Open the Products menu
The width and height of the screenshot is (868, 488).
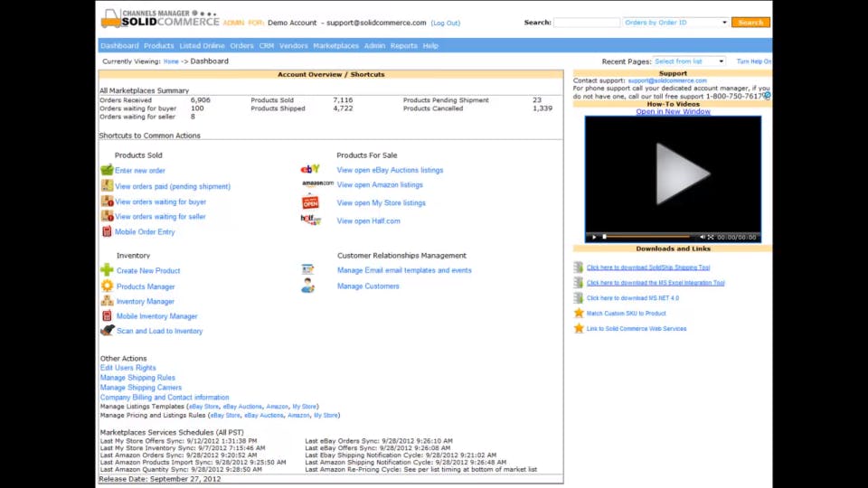click(x=159, y=46)
